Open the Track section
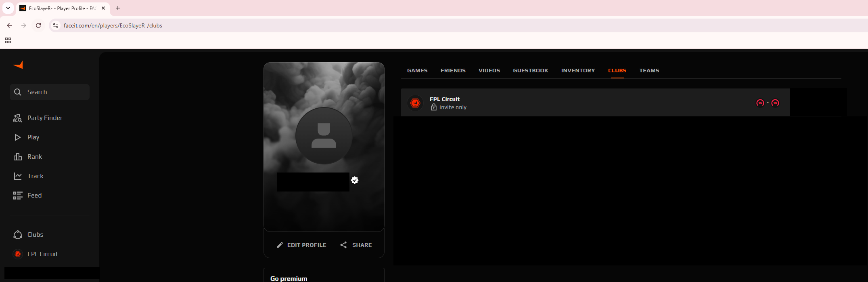Screen dimensions: 868x282 [35, 176]
